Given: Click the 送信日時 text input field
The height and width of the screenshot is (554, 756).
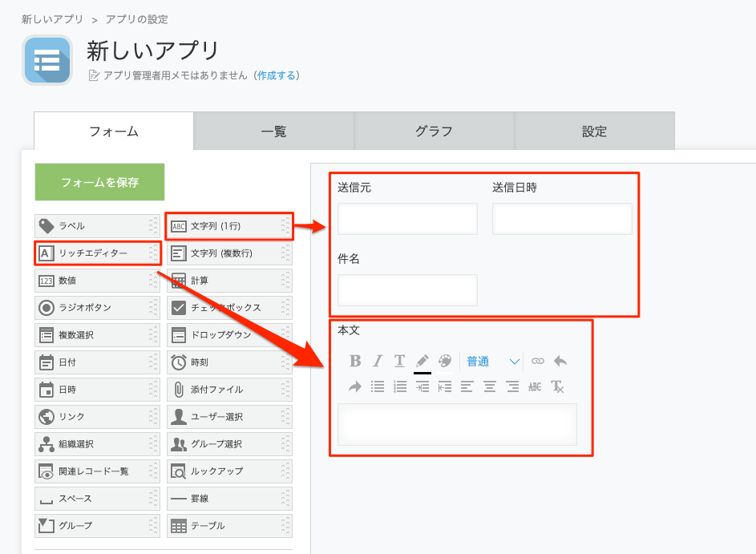Looking at the screenshot, I should tap(562, 219).
